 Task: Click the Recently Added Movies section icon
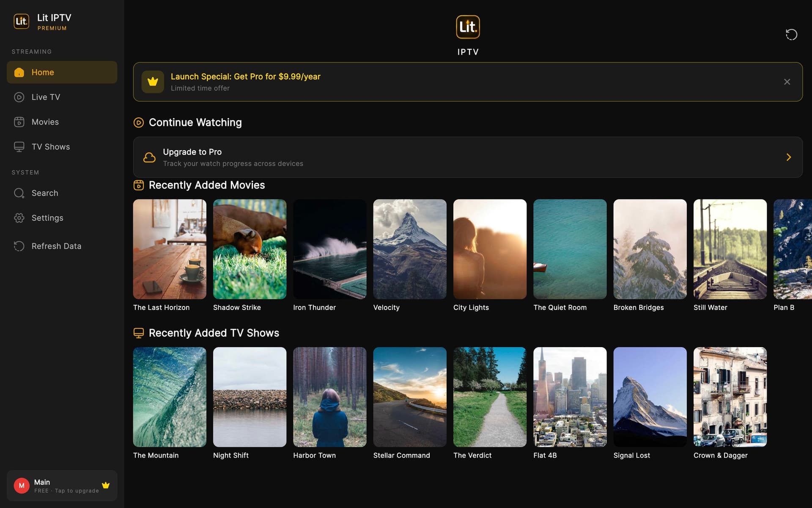pos(138,185)
